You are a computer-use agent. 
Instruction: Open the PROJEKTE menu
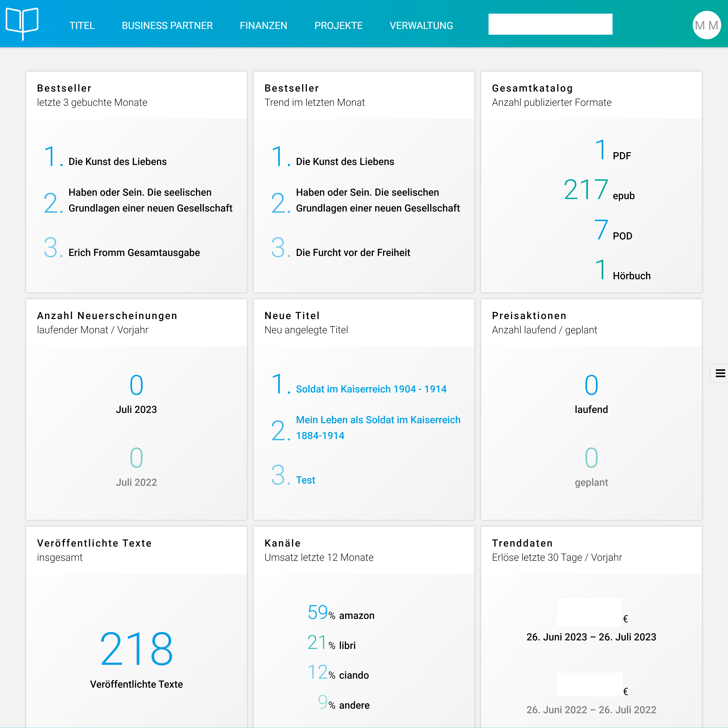[x=338, y=26]
